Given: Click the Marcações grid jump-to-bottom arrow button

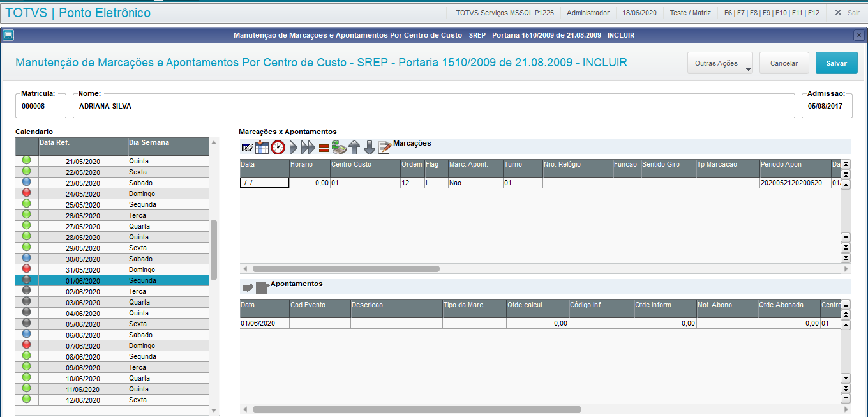Looking at the screenshot, I should pos(846,258).
